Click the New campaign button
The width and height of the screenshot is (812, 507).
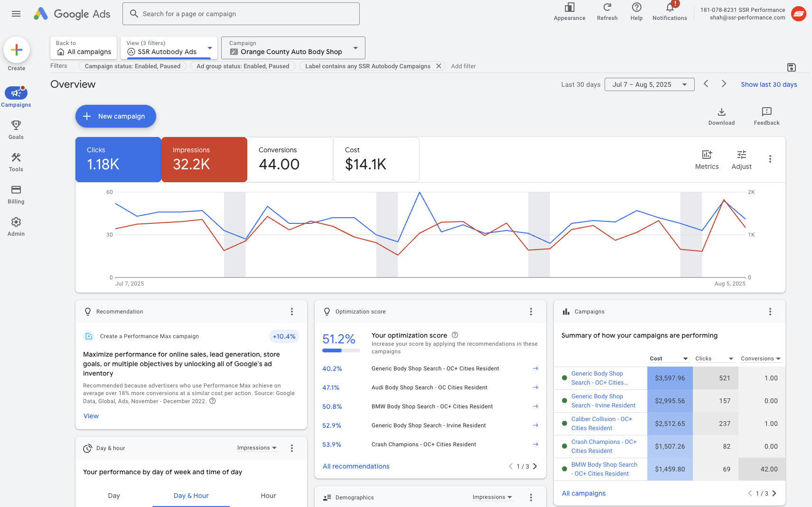point(116,116)
